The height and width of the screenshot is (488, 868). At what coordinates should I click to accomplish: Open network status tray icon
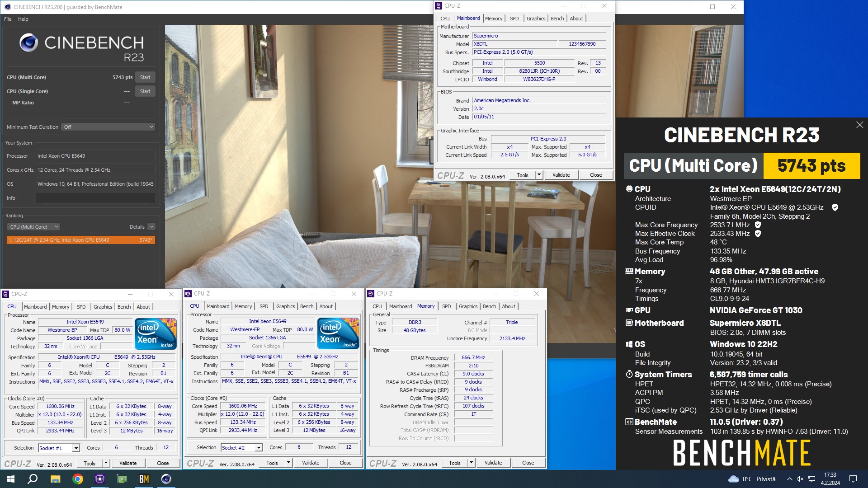coord(811,479)
